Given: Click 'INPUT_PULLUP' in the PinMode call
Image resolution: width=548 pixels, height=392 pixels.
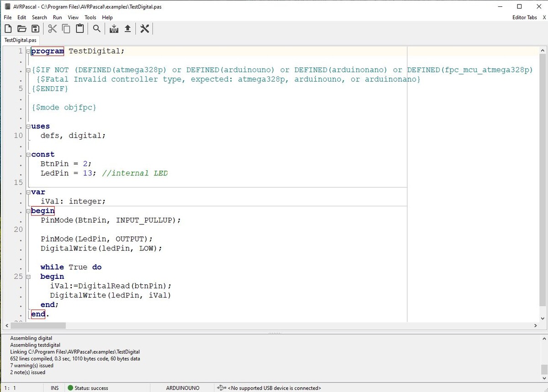Looking at the screenshot, I should (144, 220).
